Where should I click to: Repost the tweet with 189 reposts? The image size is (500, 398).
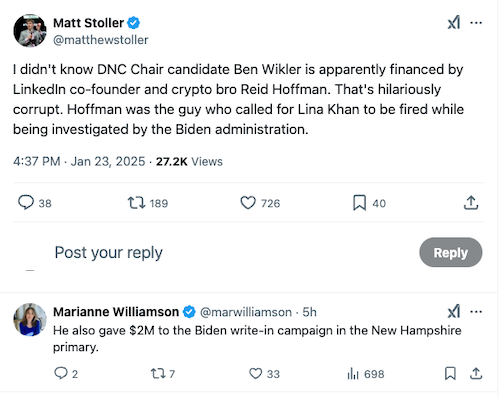136,203
